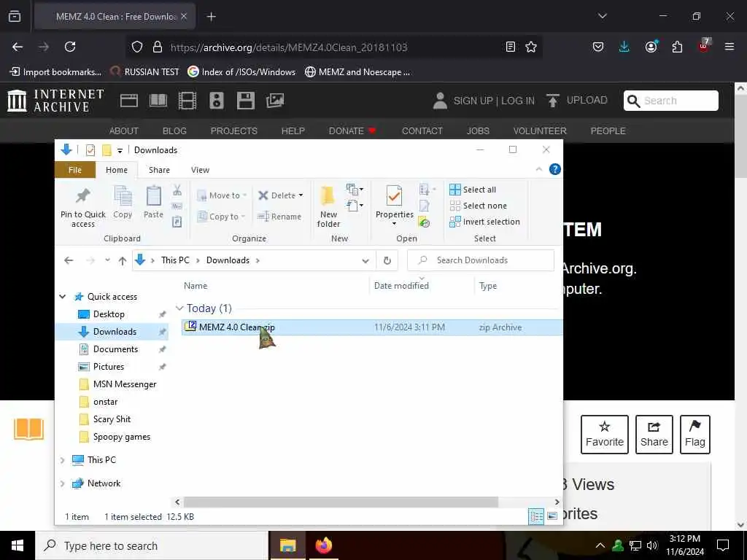Click Select none in ribbon
The width and height of the screenshot is (747, 560).
pyautogui.click(x=479, y=206)
